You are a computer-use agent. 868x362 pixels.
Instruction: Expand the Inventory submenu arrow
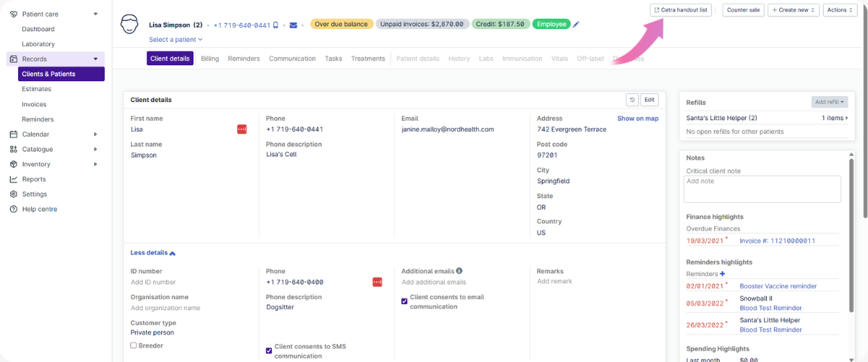coord(95,164)
